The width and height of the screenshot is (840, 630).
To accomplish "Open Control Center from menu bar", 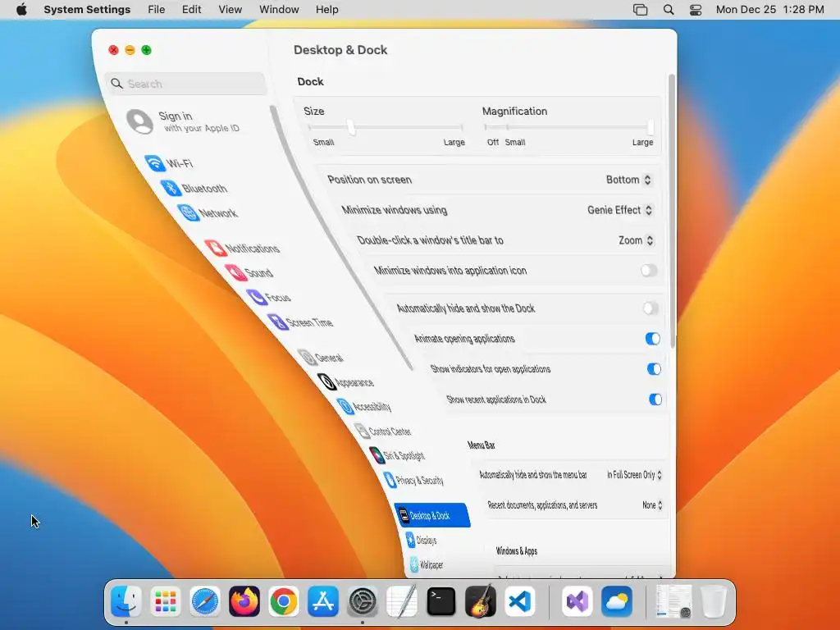I will click(x=696, y=10).
